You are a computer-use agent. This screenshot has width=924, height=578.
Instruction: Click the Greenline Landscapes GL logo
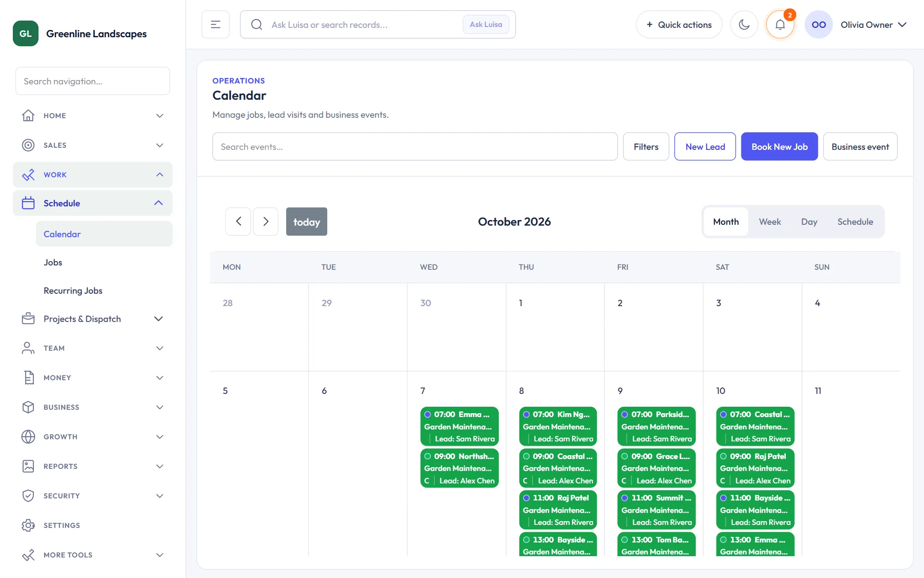(x=26, y=34)
